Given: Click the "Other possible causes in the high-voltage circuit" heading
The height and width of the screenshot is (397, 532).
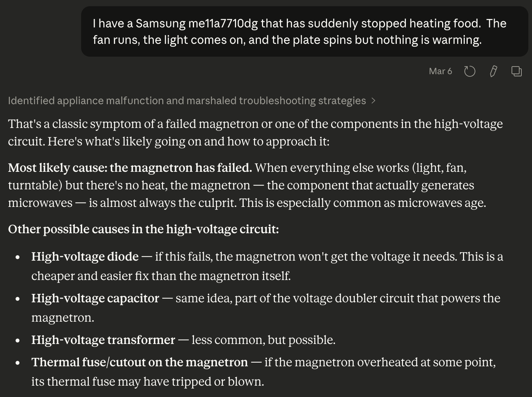Looking at the screenshot, I should point(143,229).
